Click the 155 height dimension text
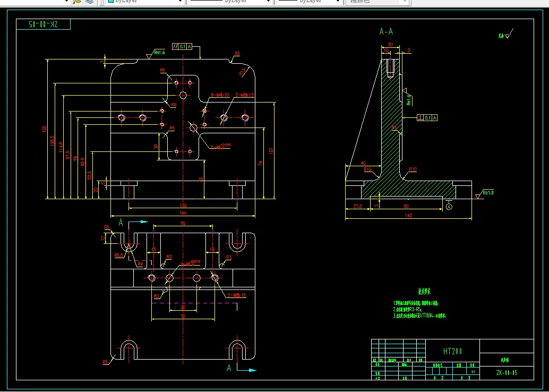549x392 pixels. click(45, 129)
